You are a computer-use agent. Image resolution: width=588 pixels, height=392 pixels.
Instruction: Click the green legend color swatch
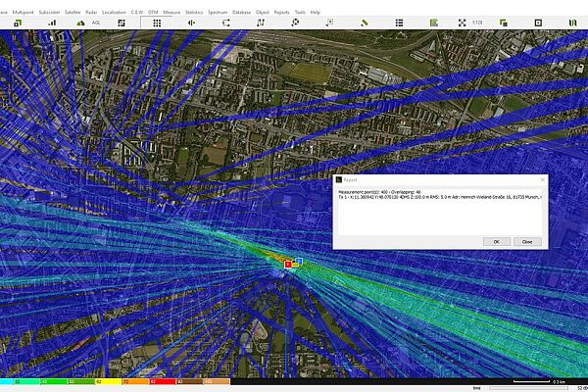tap(54, 380)
